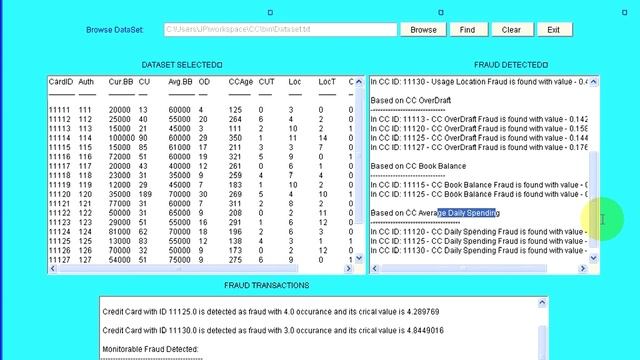Click Cur.BB value 81000
Image resolution: width=640 pixels, height=360 pixels.
120,232
